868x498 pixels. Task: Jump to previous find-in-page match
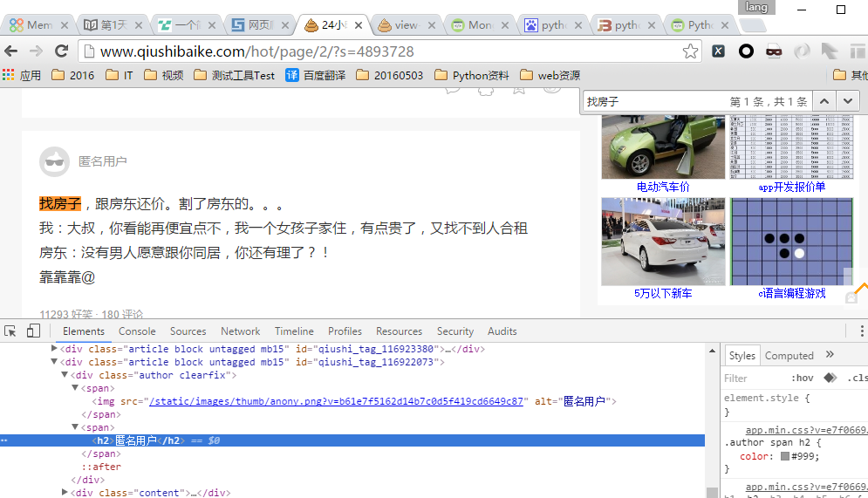click(824, 102)
